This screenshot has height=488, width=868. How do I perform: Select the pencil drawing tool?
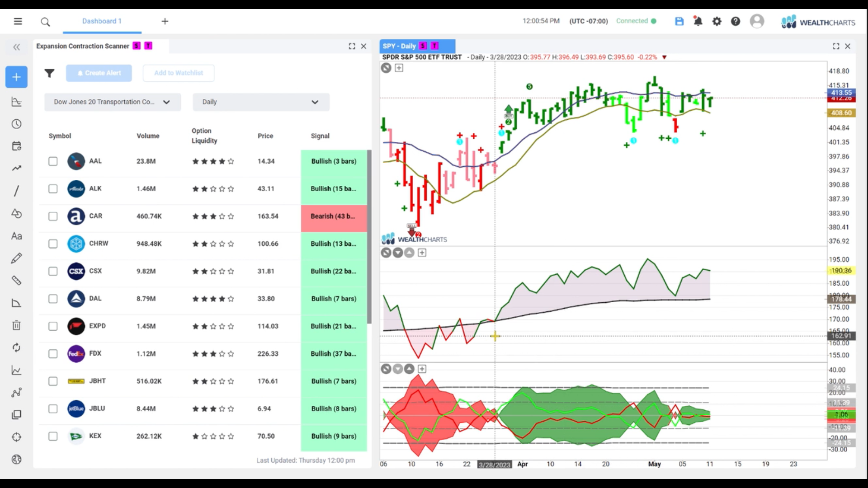click(x=16, y=258)
